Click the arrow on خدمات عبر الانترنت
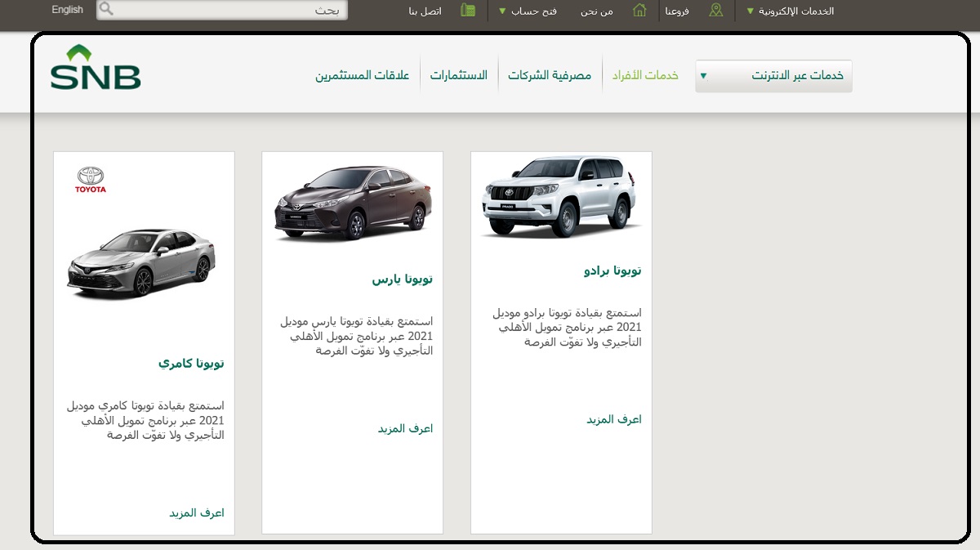 coord(704,76)
